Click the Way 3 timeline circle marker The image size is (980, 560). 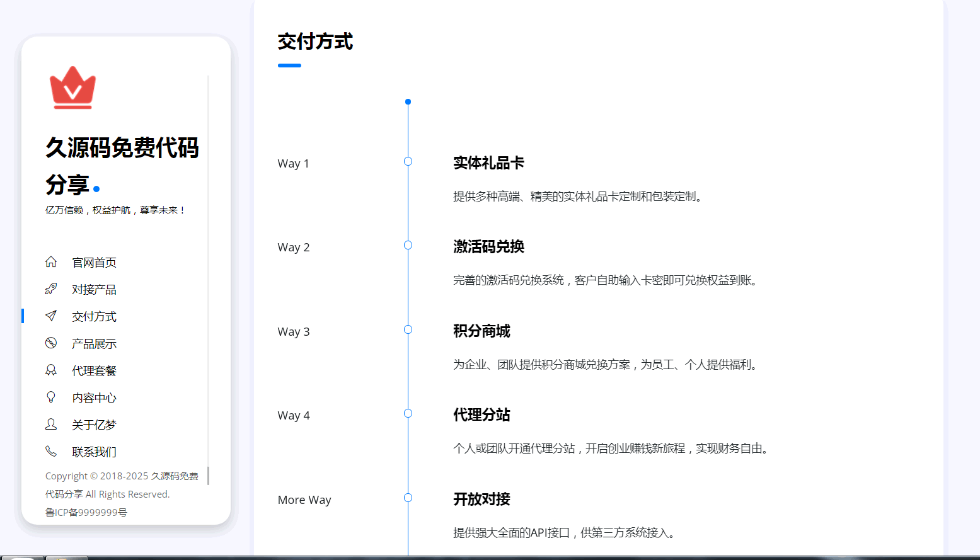tap(408, 329)
